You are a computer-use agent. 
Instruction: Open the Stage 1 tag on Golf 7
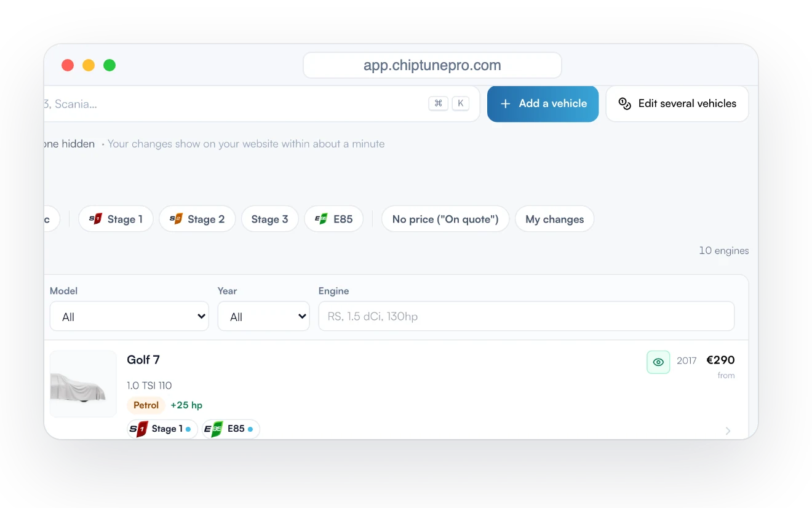click(162, 429)
